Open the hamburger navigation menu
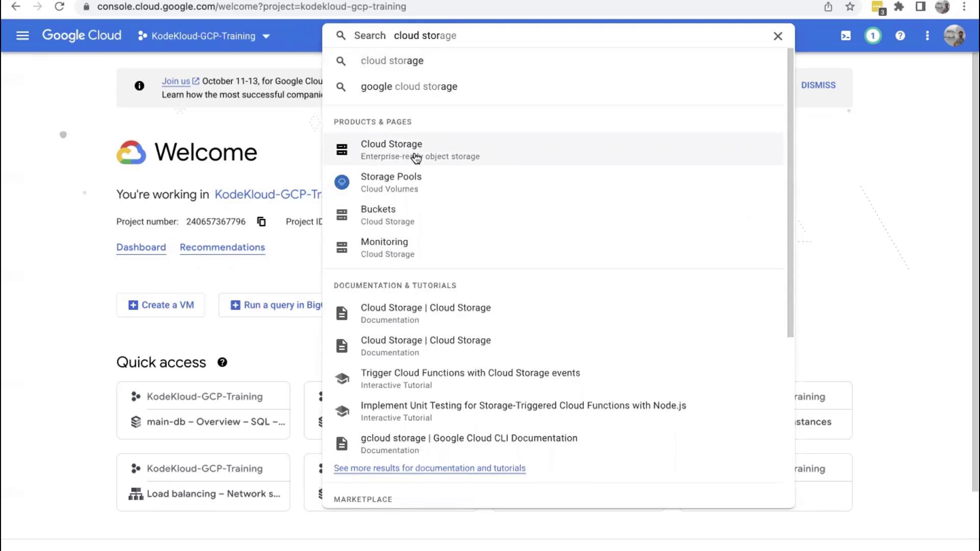Screen dimensions: 980x551 click(x=22, y=36)
